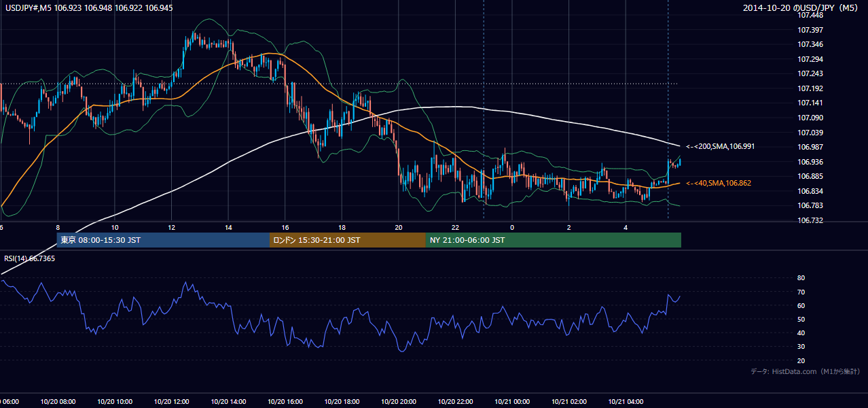This screenshot has height=408, width=868.
Task: Click the 2014-10-20 USD/JPY (M5) heading
Action: (801, 8)
